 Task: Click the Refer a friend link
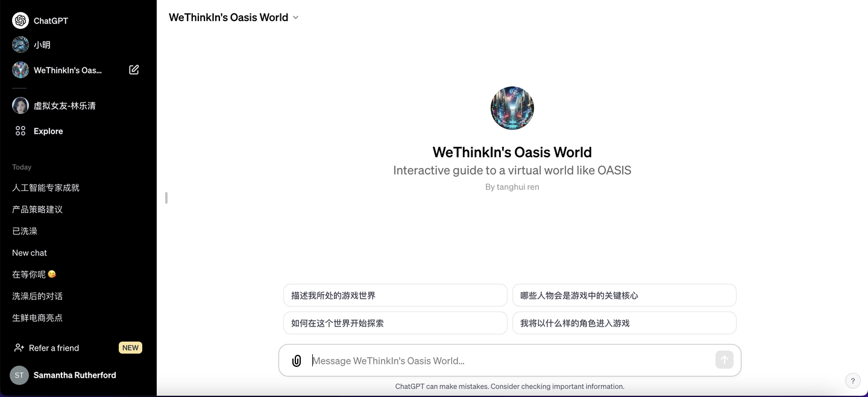54,348
